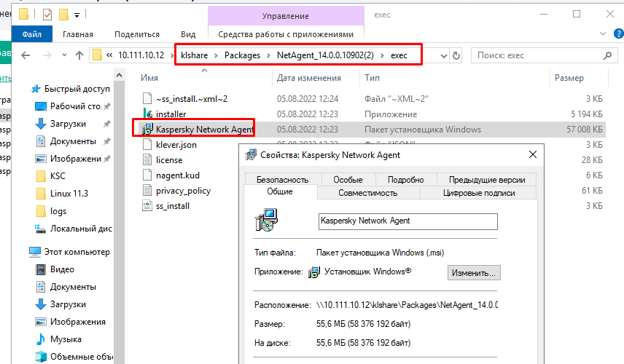
Task: Click the Изменить... button
Action: click(x=474, y=273)
